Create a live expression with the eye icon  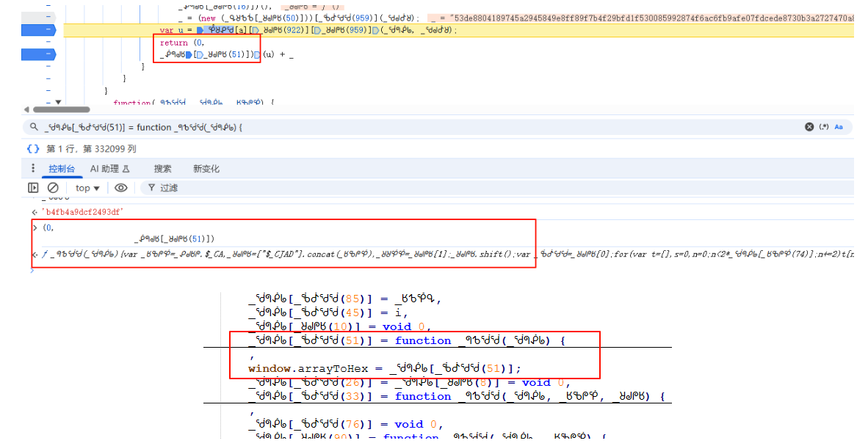(x=120, y=188)
